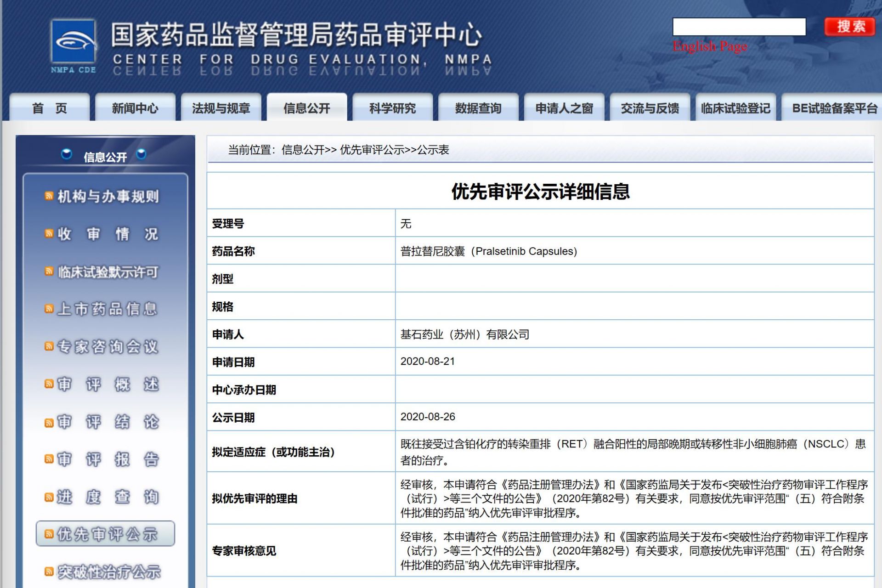Click the red 搜索 button
Screen dimensions: 882x588
(x=850, y=27)
